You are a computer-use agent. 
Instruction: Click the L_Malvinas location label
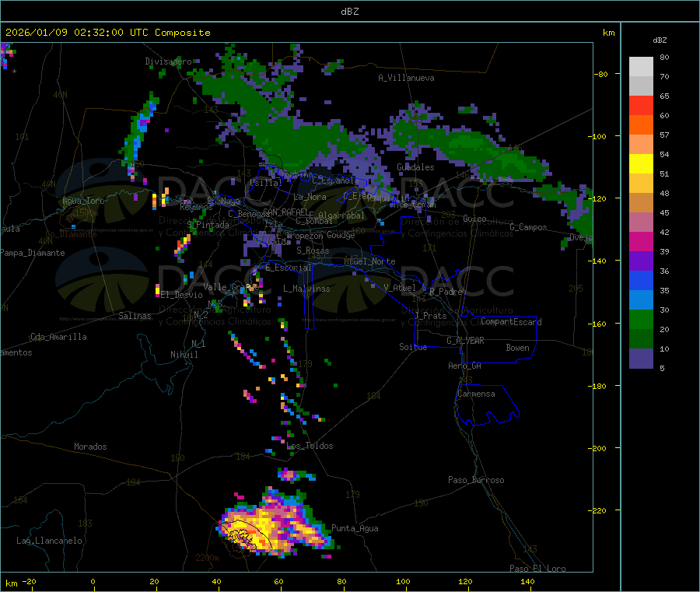point(306,289)
